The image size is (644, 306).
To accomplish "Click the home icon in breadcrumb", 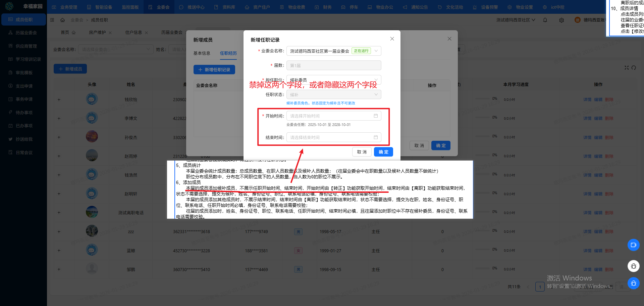I will tap(62, 20).
